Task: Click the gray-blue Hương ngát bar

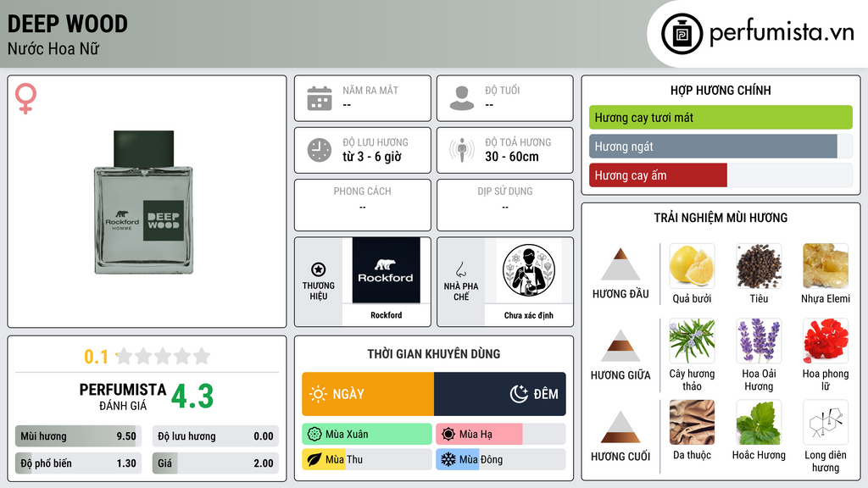Action: 713,147
